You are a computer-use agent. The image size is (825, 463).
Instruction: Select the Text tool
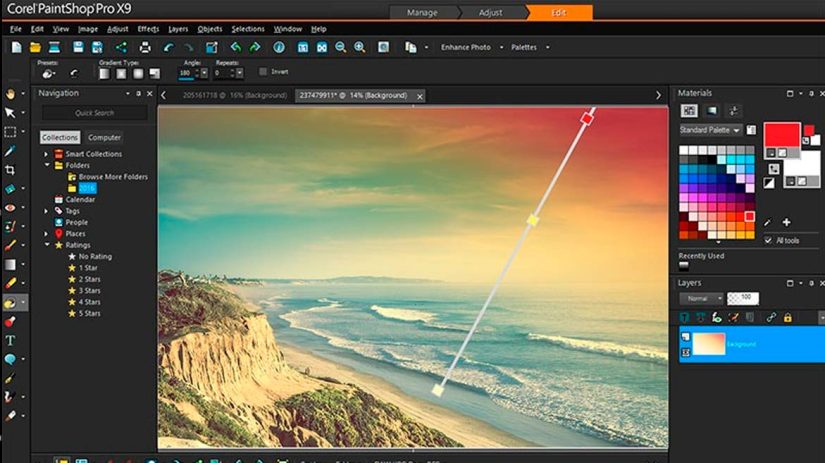tap(11, 340)
